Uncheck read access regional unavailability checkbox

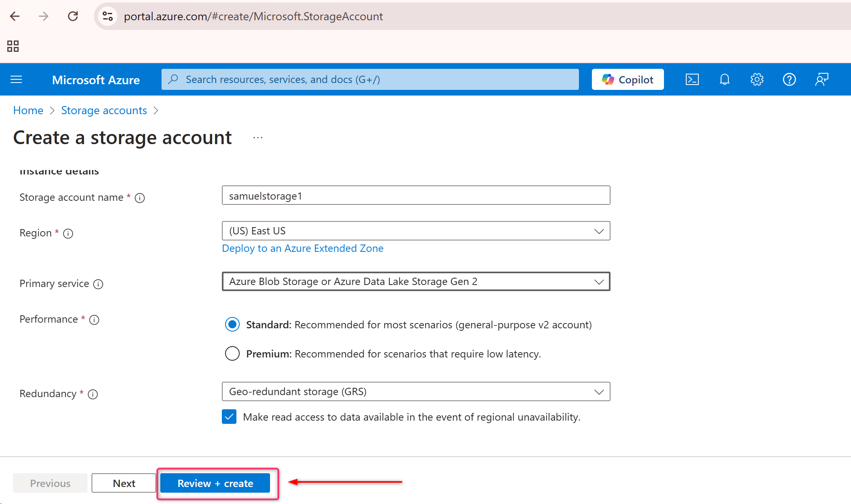point(229,417)
